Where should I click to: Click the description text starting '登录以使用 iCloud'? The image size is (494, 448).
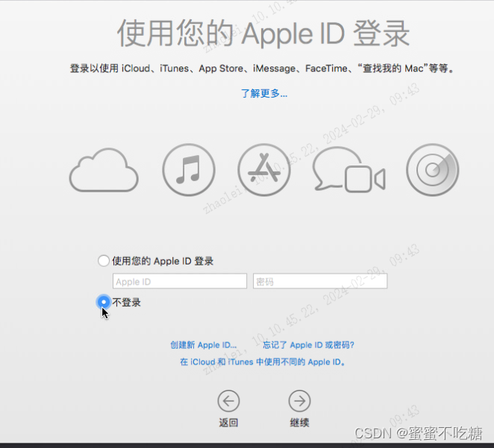[x=261, y=69]
